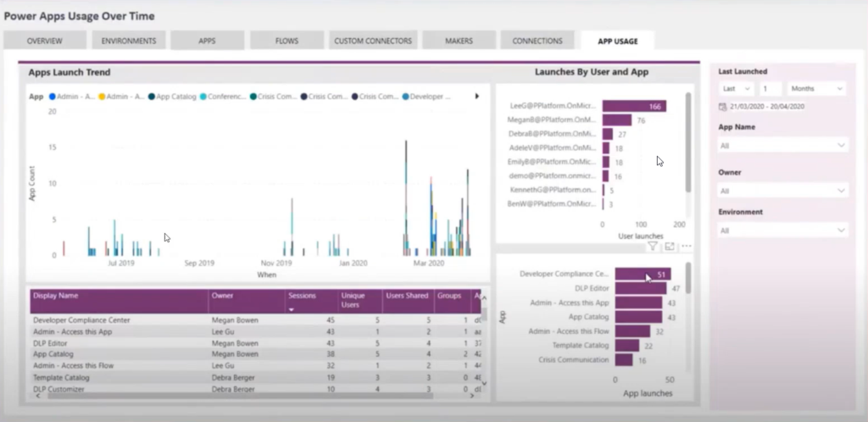The image size is (868, 422).
Task: Open the Overview tab
Action: [x=44, y=41]
